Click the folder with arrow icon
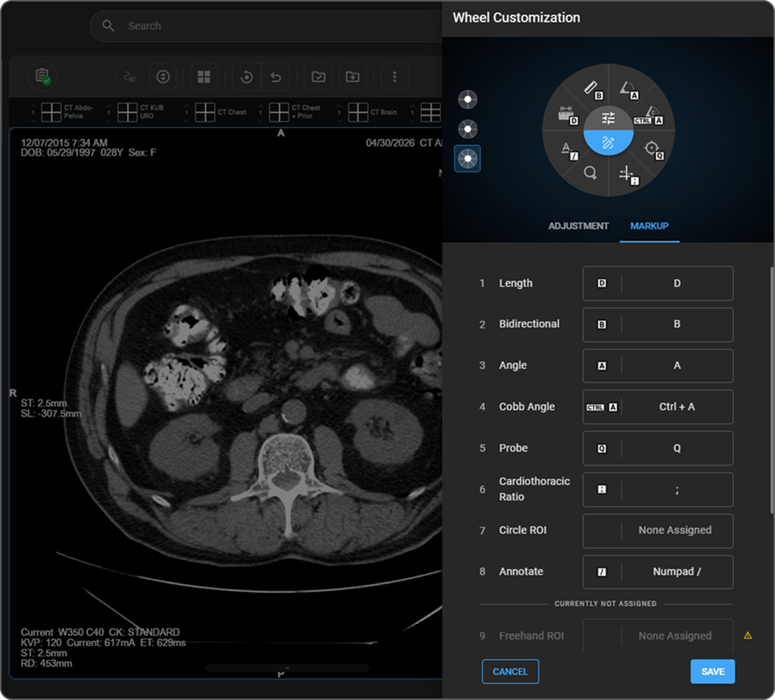The height and width of the screenshot is (700, 775). (353, 77)
